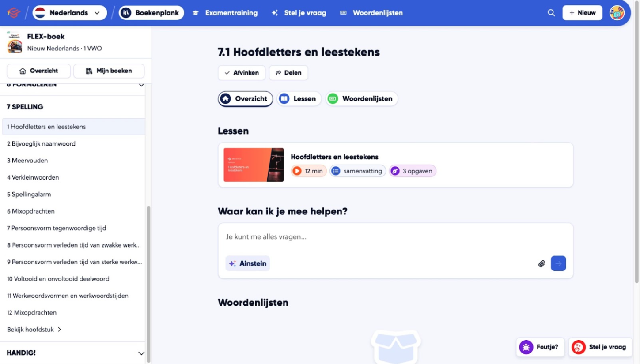Report an error via Foutje? button
640x364 pixels.
click(x=540, y=347)
